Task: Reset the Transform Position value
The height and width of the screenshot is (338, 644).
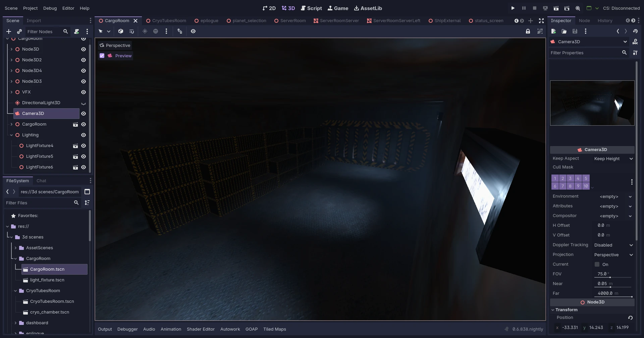Action: [630, 318]
